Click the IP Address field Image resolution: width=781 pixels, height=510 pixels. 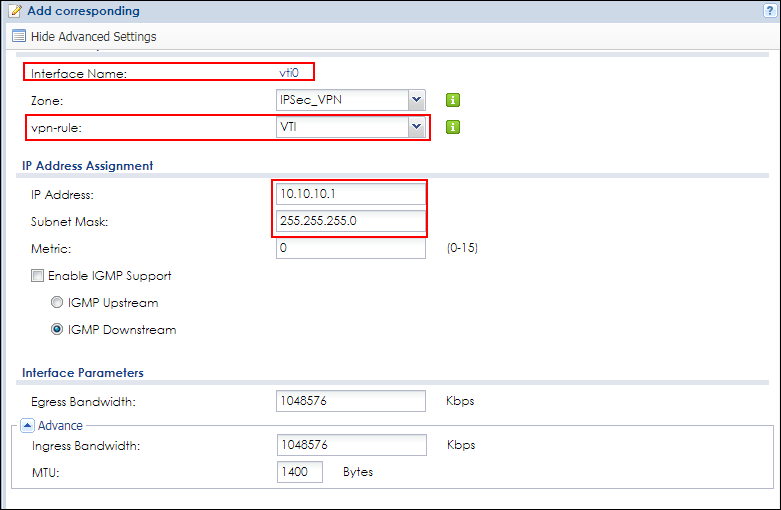coord(351,194)
